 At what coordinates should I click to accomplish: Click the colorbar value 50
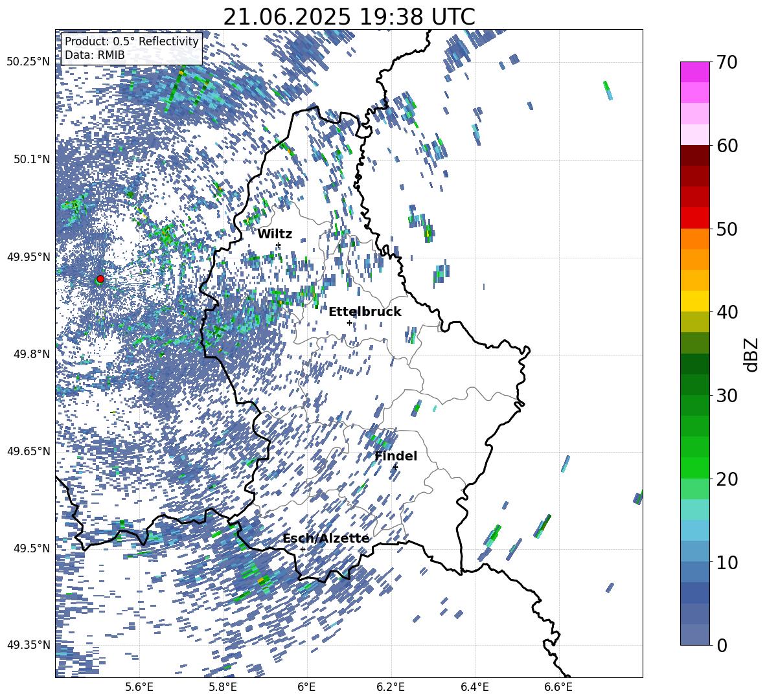point(727,229)
